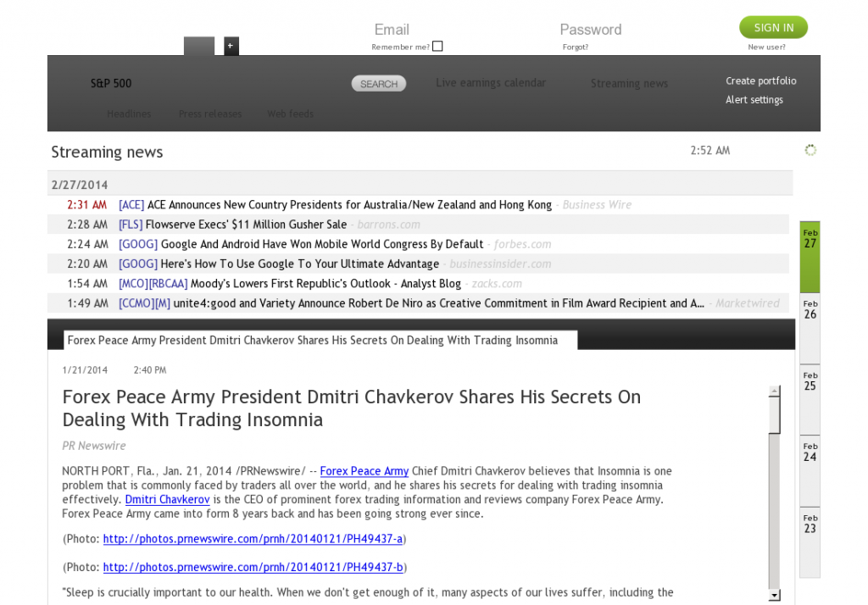This screenshot has width=868, height=605.
Task: Jump to Feb 25 on date timeline
Action: (x=810, y=400)
